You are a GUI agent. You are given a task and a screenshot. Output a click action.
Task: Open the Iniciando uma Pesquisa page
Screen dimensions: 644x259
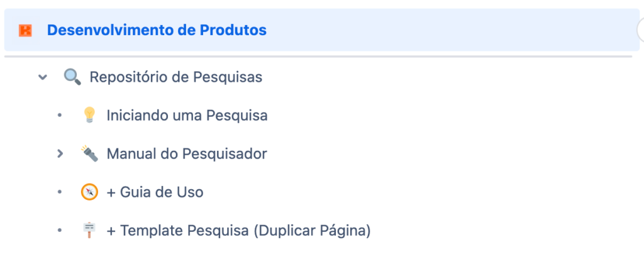click(x=187, y=116)
